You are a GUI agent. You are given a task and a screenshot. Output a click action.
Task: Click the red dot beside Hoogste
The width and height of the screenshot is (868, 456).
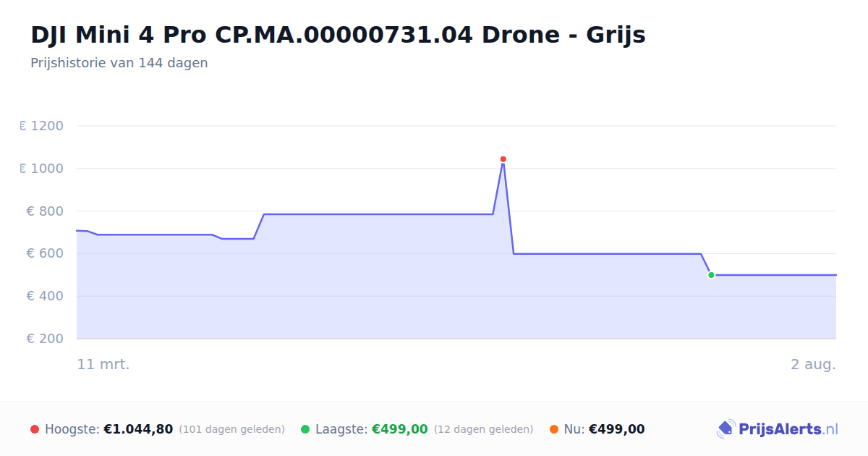[35, 429]
